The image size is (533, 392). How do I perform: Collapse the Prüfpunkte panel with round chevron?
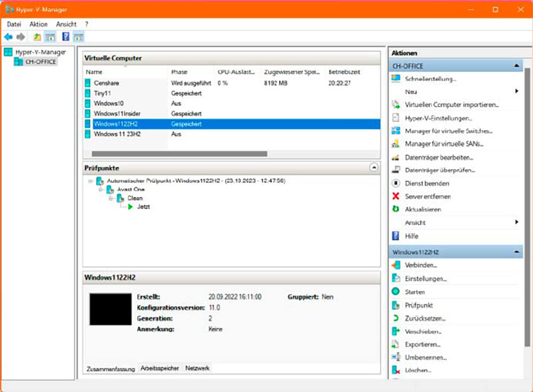(x=374, y=168)
